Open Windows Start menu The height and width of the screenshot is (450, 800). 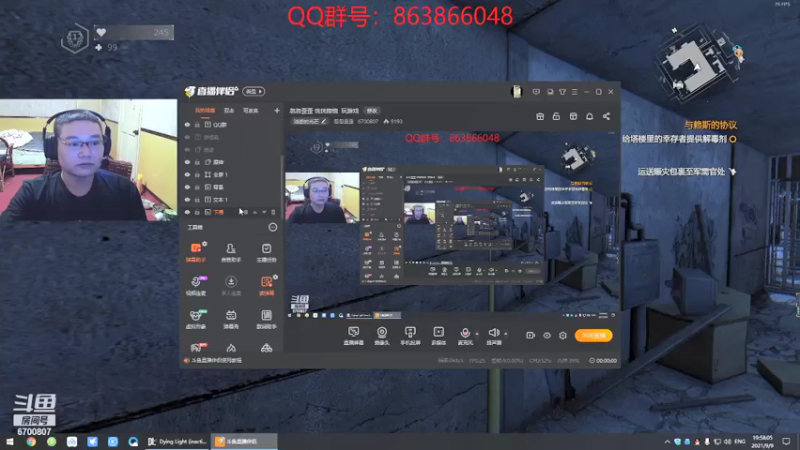[x=9, y=441]
